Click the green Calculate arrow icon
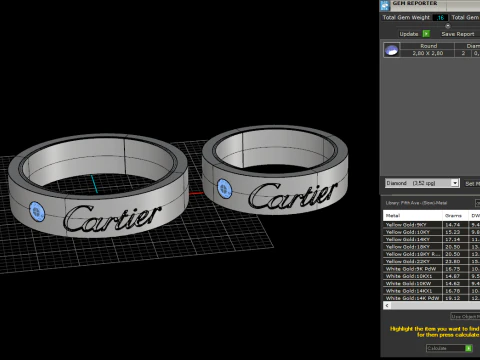480x360 pixels. tap(468, 348)
